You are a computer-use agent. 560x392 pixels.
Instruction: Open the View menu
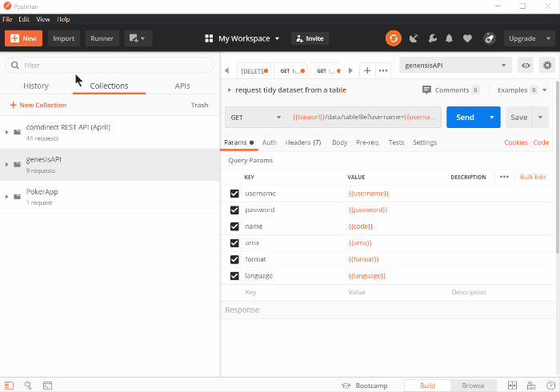pyautogui.click(x=43, y=19)
